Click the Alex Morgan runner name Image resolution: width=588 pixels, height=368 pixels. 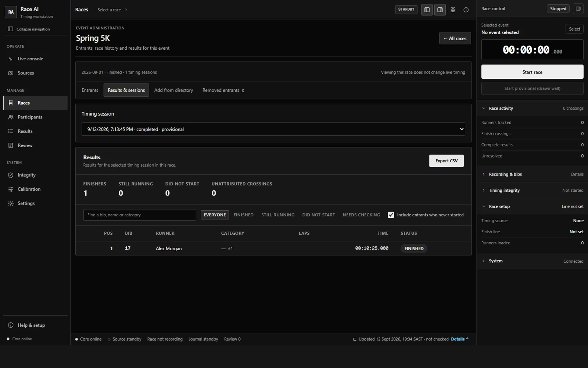(169, 249)
